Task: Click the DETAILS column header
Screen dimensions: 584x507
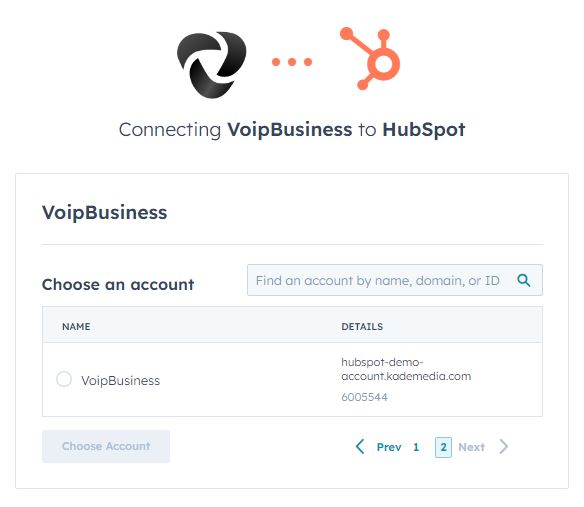Action: click(x=362, y=327)
